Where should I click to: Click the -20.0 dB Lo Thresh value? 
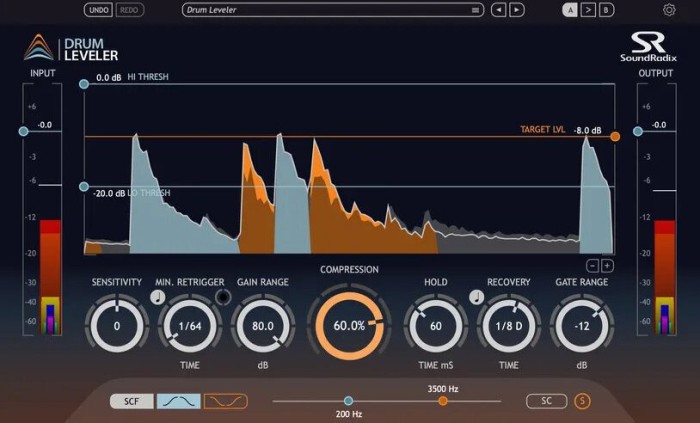coord(109,193)
